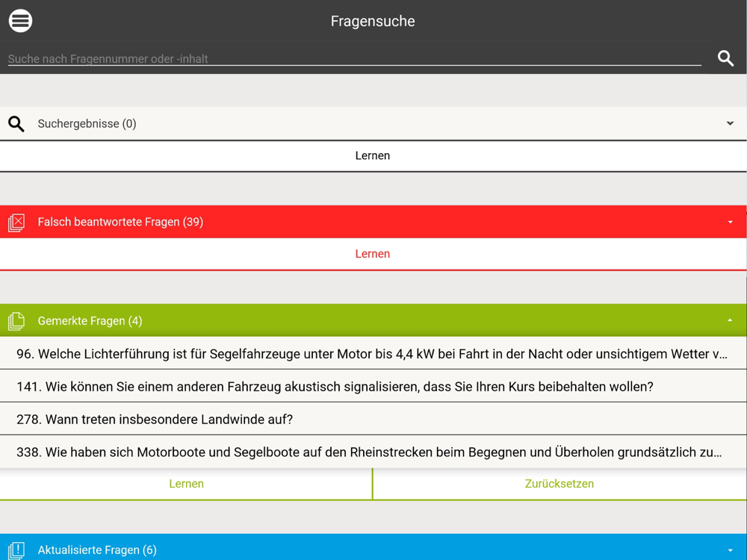
Task: Select Falsch beantwortete Fragen (39) title
Action: [x=120, y=222]
